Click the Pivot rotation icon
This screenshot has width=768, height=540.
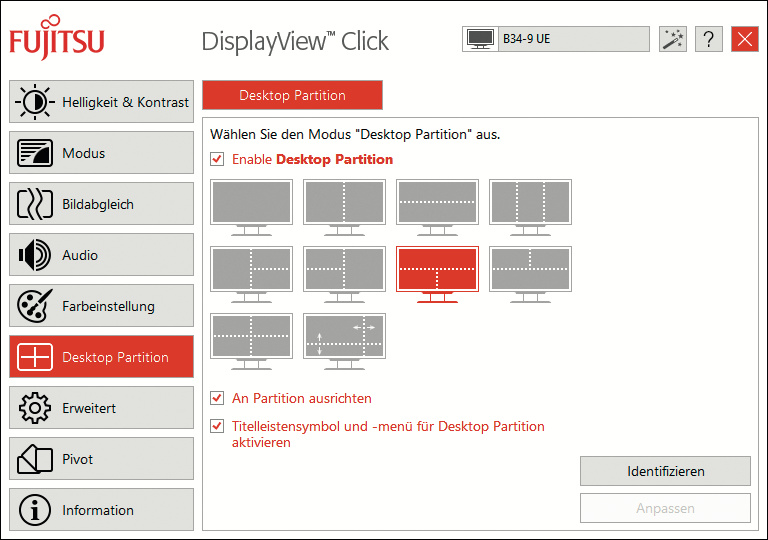tap(34, 459)
